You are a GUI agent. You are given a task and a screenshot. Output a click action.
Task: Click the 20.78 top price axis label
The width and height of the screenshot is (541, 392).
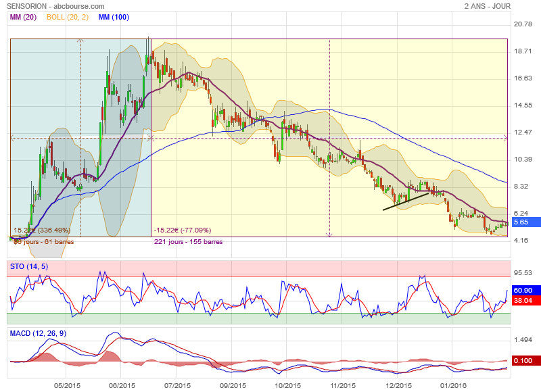522,24
